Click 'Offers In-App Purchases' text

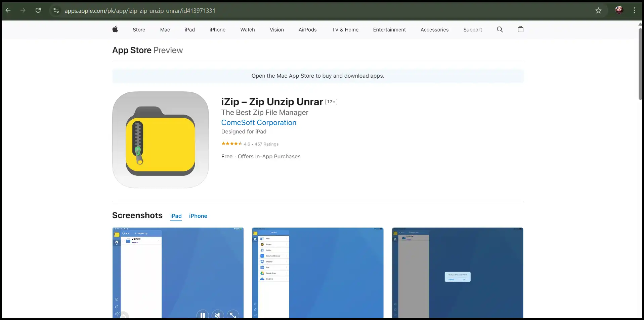tap(269, 157)
